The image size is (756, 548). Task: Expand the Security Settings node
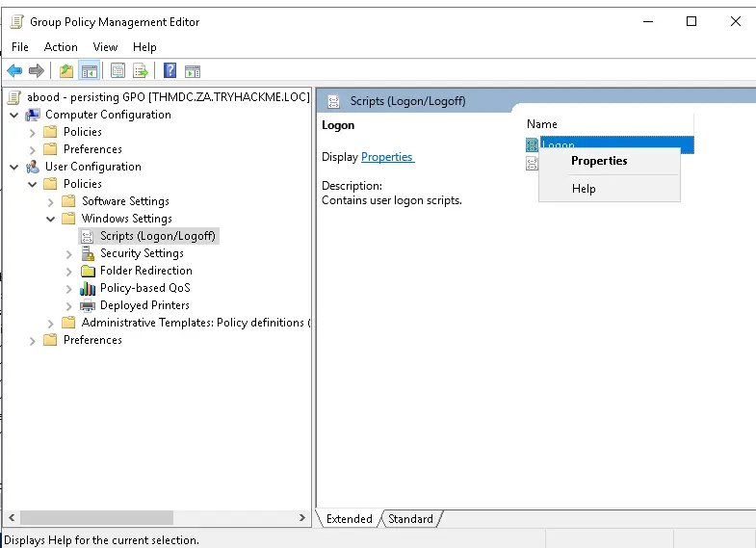click(x=69, y=254)
